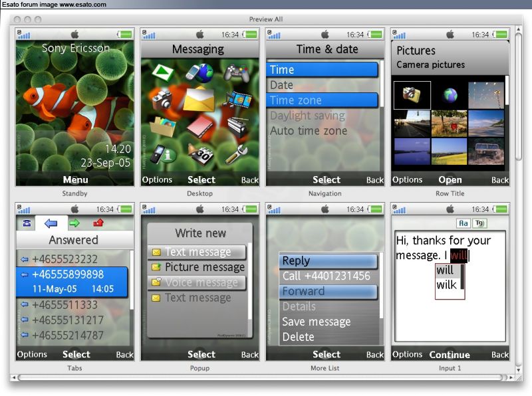Select Date in the Time & date list
532x396 pixels.
pos(322,85)
